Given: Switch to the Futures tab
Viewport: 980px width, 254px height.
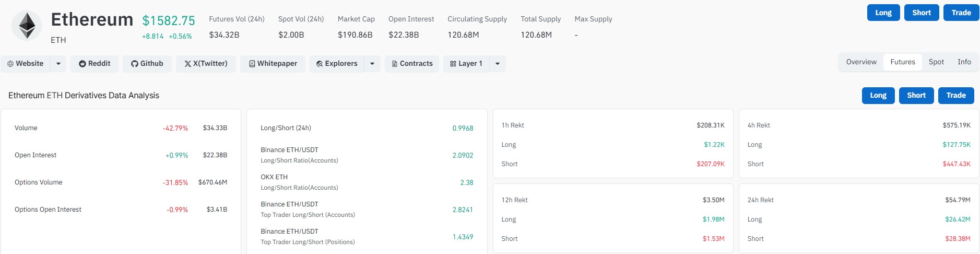Looking at the screenshot, I should 903,62.
